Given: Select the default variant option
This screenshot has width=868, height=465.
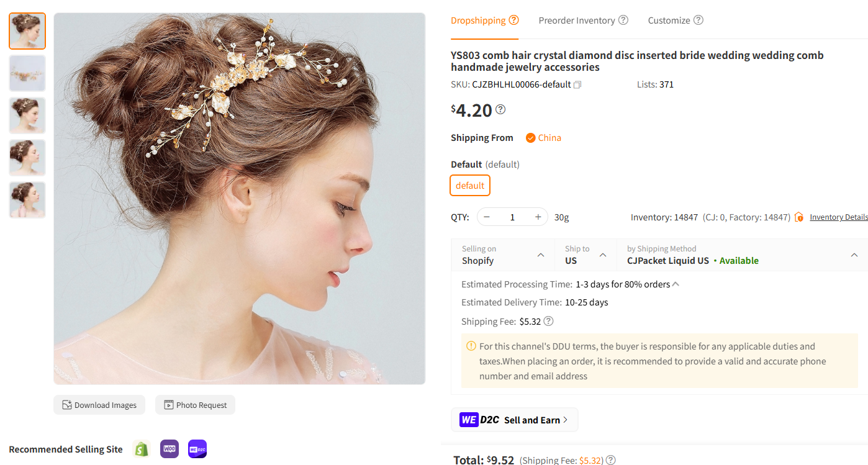Looking at the screenshot, I should pyautogui.click(x=469, y=185).
